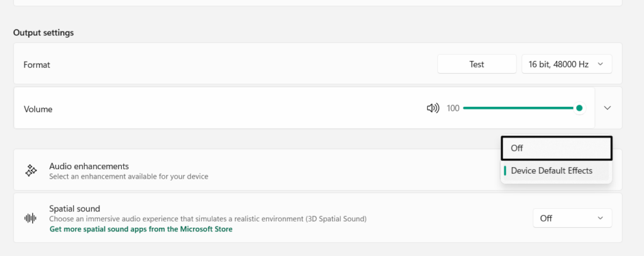
Task: Click the Output settings heading
Action: pyautogui.click(x=43, y=33)
